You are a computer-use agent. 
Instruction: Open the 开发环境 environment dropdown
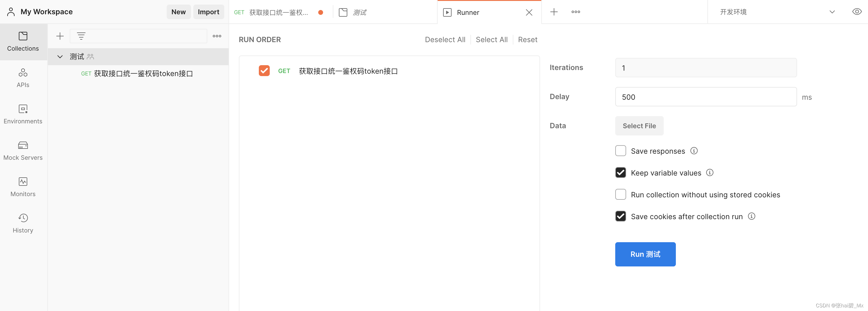777,12
